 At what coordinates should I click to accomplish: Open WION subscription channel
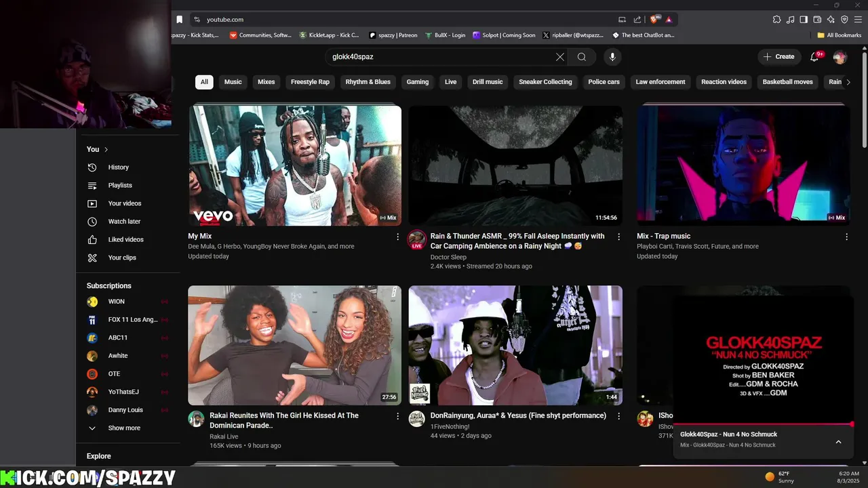point(117,302)
